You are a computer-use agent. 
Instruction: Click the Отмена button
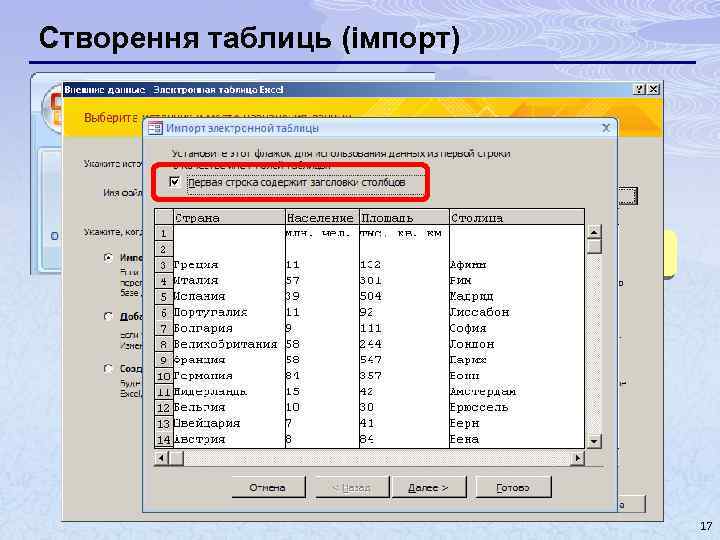pos(268,487)
